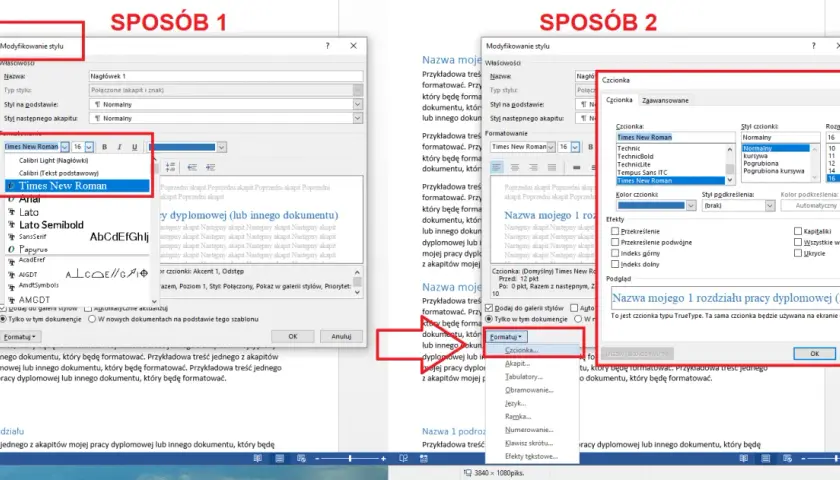Click align left icon in right Modyfikowanie stylu dialog
The image size is (840, 480).
pos(497,168)
